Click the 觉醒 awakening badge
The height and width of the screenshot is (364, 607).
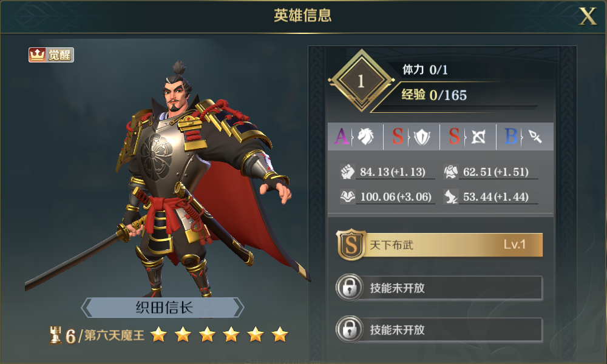click(x=51, y=55)
